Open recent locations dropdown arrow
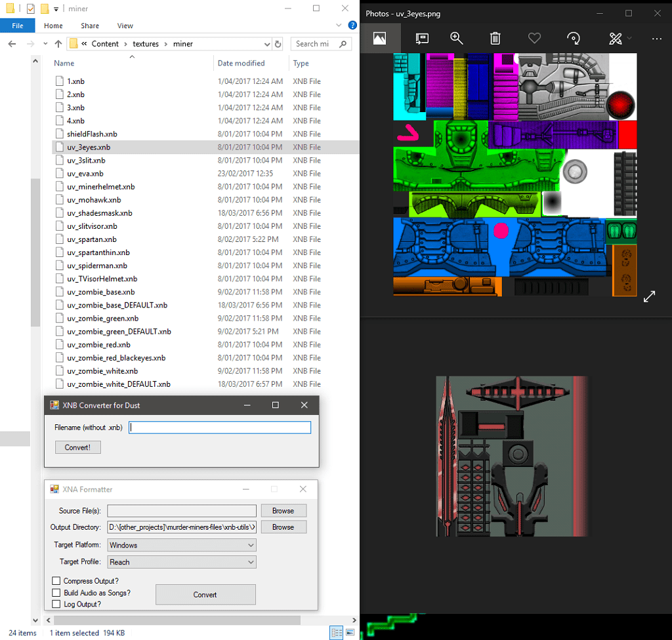672x640 pixels. [x=45, y=44]
